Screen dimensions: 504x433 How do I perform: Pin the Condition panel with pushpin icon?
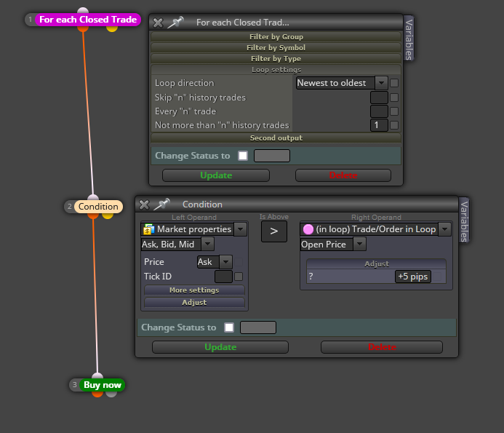(x=162, y=204)
